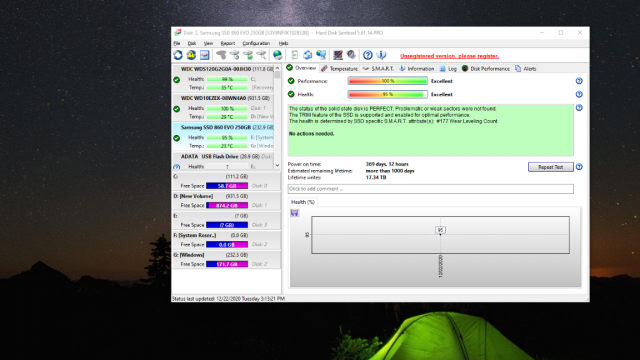Click F: [System Reser.] free space bar
This screenshot has width=640, height=360.
[227, 244]
